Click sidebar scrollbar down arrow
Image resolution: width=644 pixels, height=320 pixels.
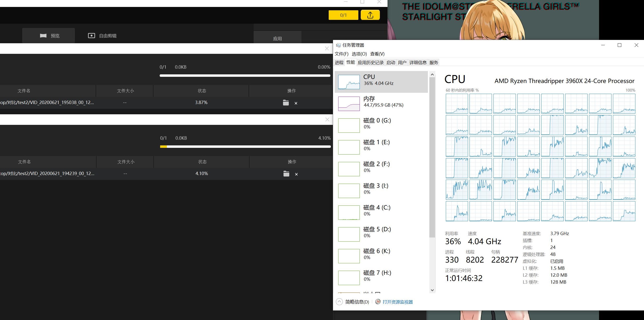(x=432, y=290)
